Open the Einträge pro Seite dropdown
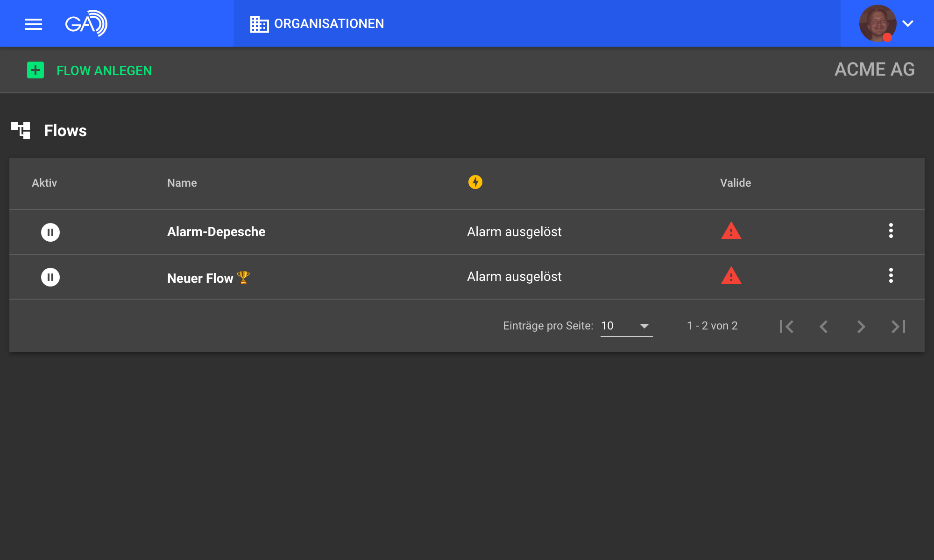Viewport: 934px width, 560px height. pyautogui.click(x=626, y=326)
